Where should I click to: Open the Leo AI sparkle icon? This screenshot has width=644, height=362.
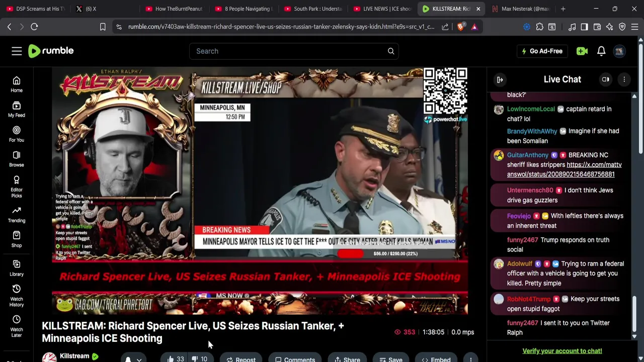610,27
